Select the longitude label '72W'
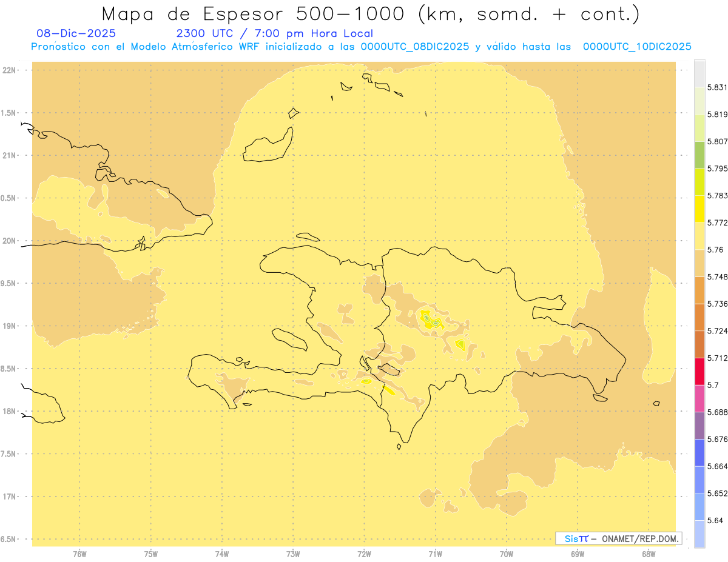The width and height of the screenshot is (728, 562). (x=364, y=554)
